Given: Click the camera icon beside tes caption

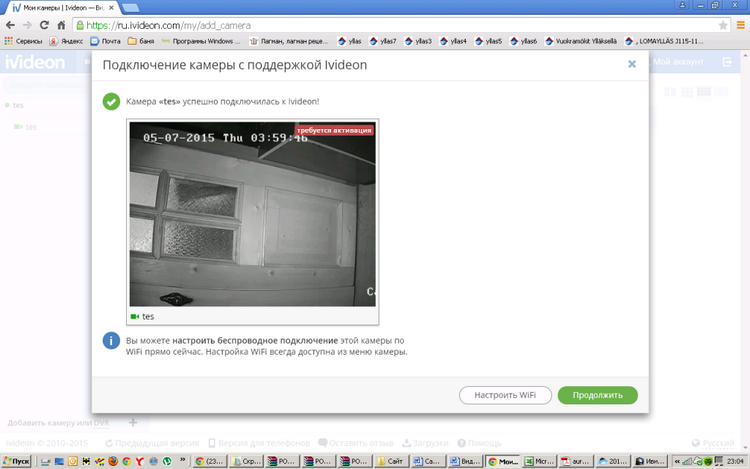Looking at the screenshot, I should point(135,316).
